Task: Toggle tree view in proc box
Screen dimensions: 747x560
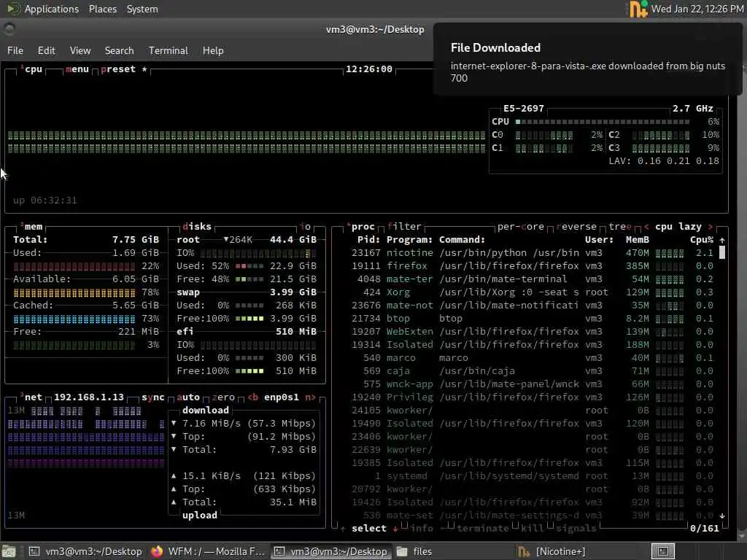Action: pos(620,227)
